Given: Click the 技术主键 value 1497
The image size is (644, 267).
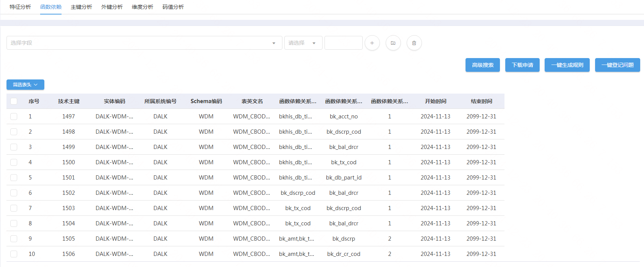Looking at the screenshot, I should click(69, 117).
